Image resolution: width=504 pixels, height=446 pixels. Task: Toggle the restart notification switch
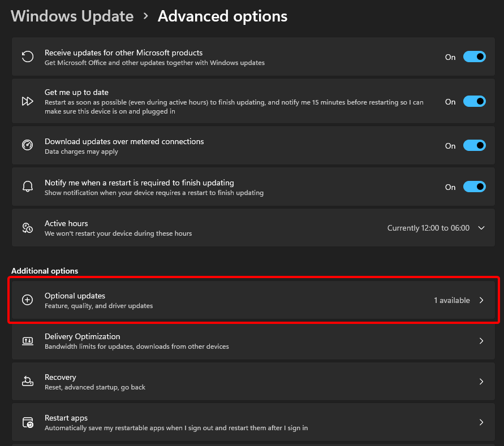coord(474,187)
